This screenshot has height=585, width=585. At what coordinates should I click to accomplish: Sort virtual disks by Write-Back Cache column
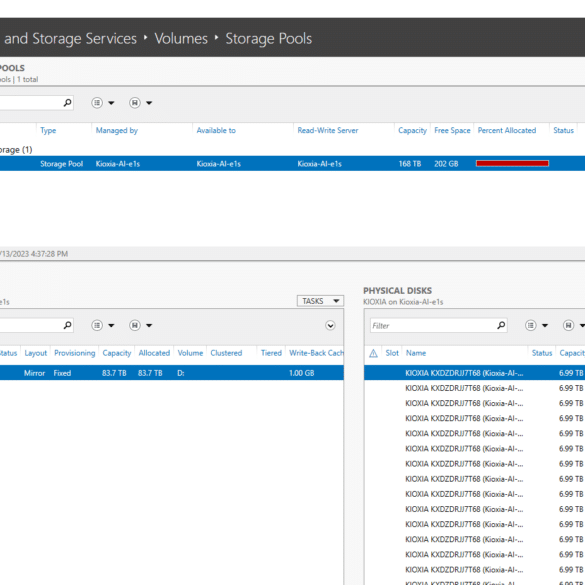pyautogui.click(x=316, y=353)
